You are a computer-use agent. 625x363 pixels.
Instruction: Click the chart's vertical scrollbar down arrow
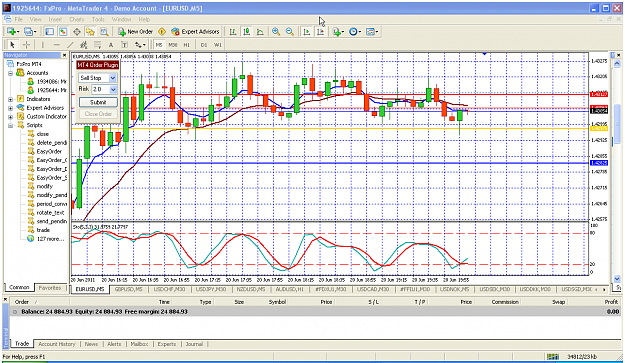click(x=617, y=279)
